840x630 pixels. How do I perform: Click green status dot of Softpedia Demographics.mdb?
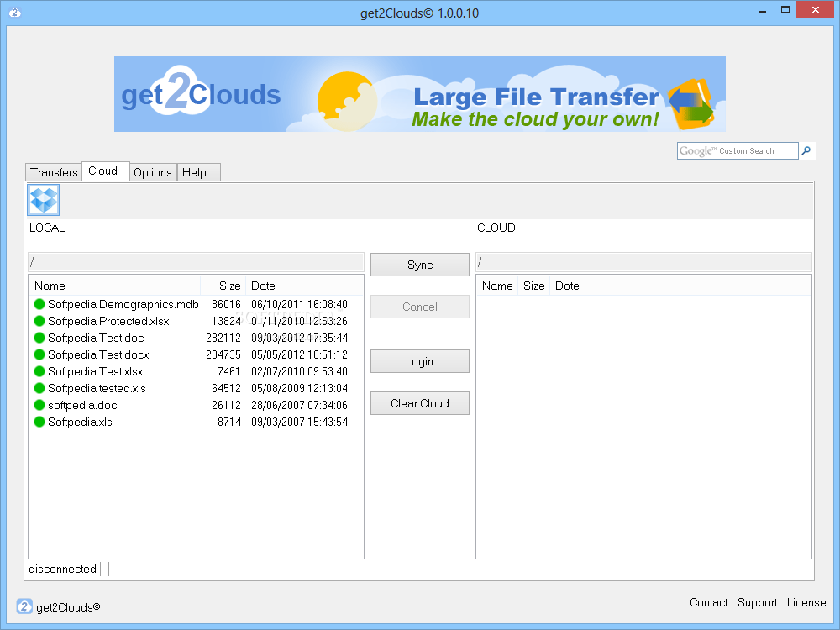(39, 304)
